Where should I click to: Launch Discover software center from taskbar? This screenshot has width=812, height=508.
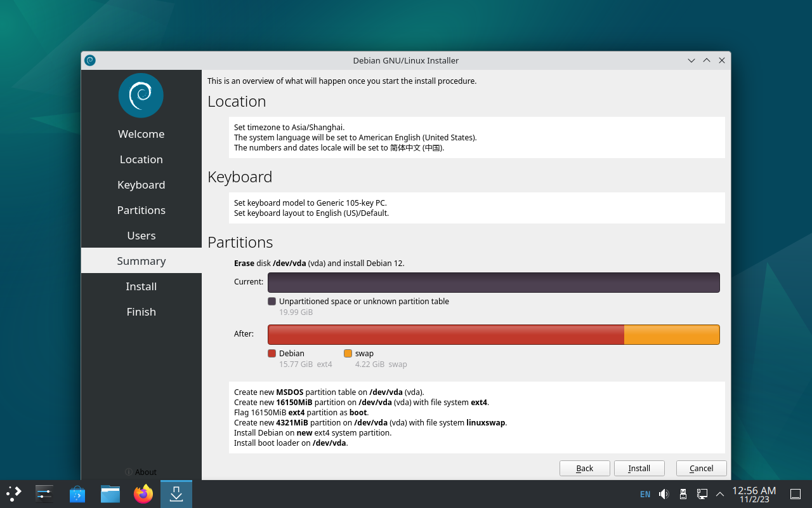coord(77,493)
